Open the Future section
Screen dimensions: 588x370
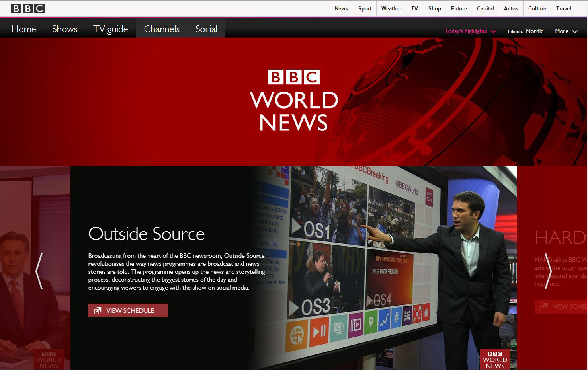point(459,8)
